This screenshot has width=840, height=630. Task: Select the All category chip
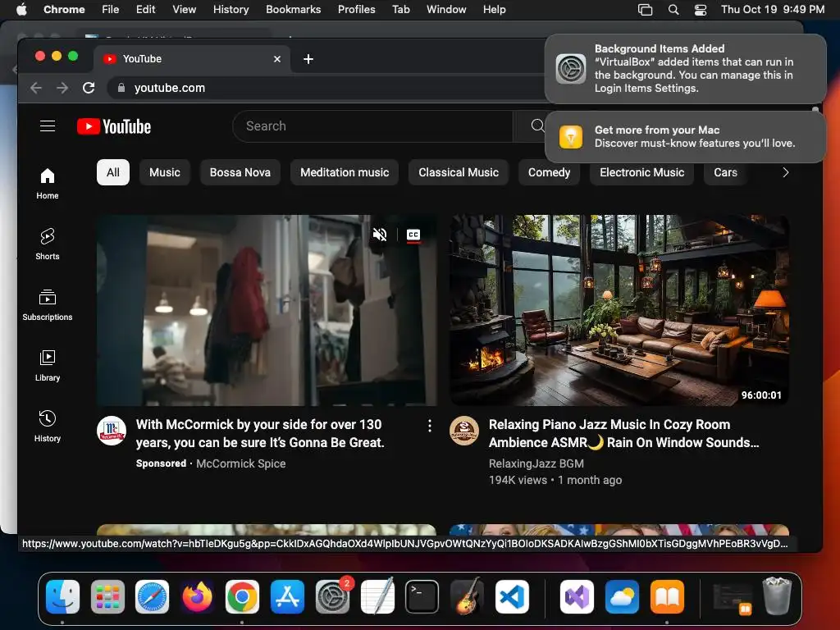[x=113, y=172]
